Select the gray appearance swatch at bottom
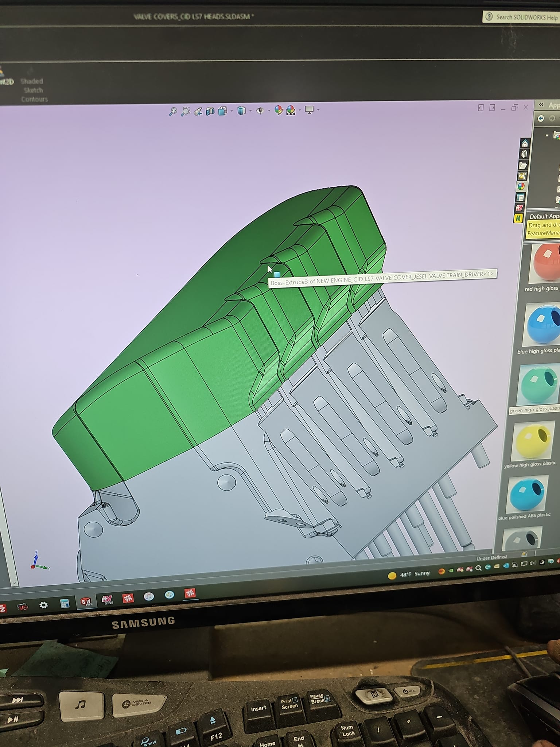The image size is (560, 747). coord(522,538)
